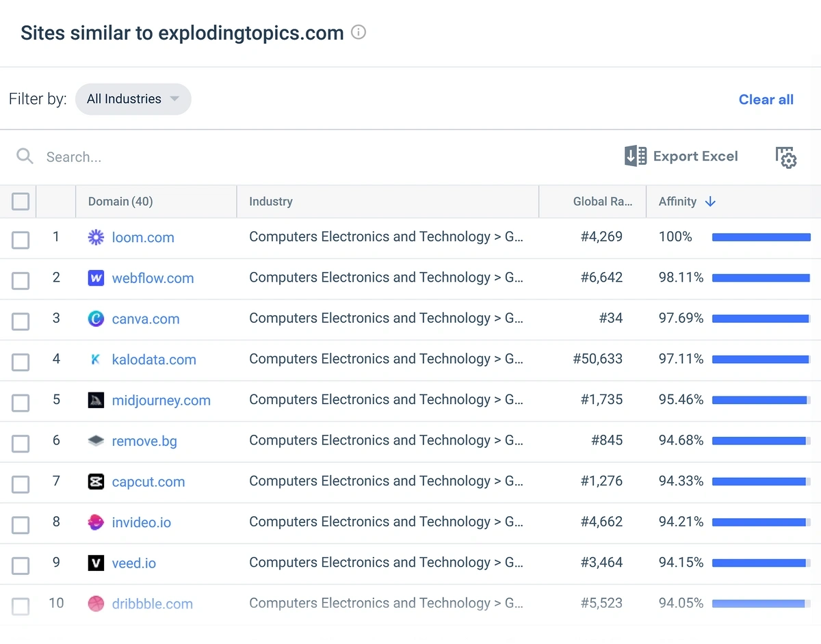Image resolution: width=821 pixels, height=644 pixels.
Task: Check the checkbox for loom.com row
Action: 21,239
